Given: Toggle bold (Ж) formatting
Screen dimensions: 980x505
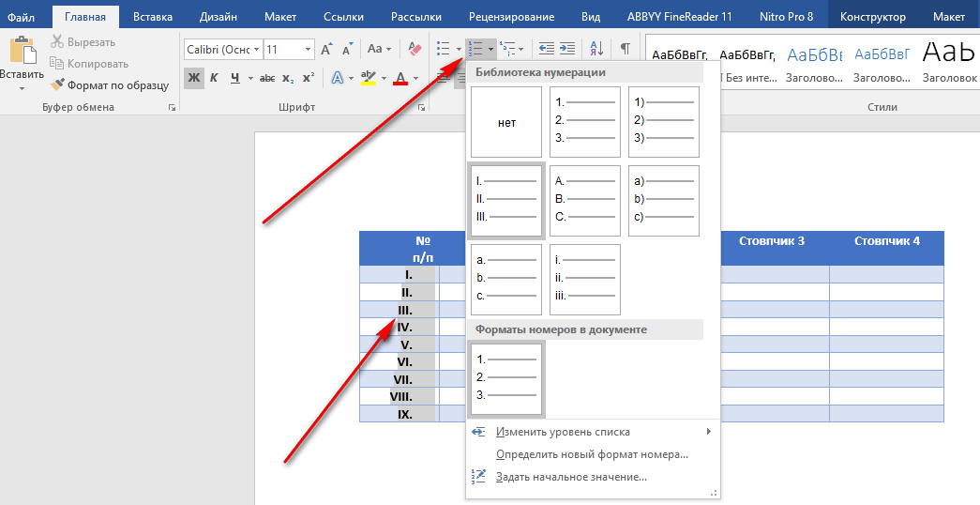Looking at the screenshot, I should (194, 78).
